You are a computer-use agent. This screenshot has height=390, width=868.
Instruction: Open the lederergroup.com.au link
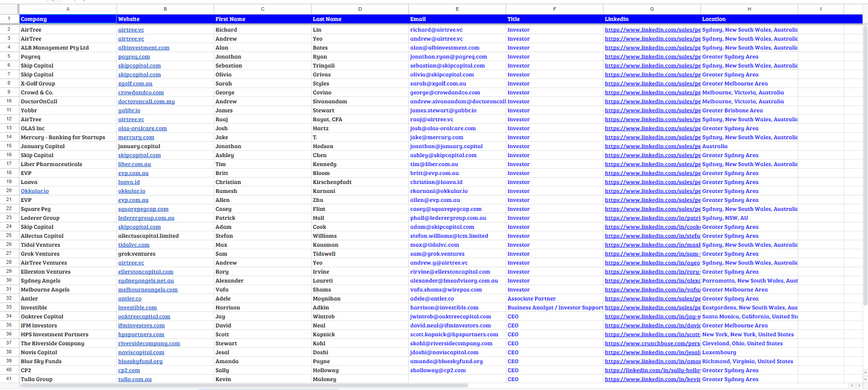(x=146, y=218)
